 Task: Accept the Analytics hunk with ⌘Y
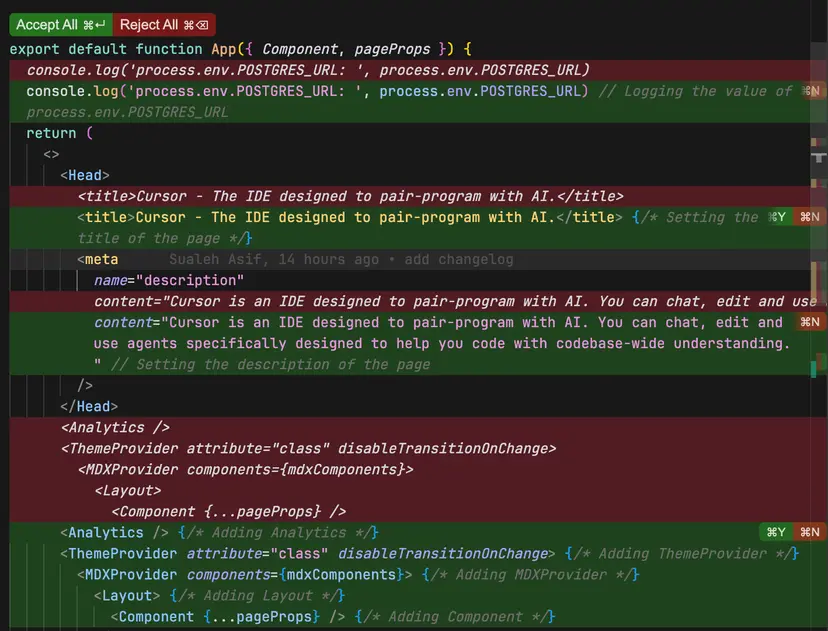(x=776, y=532)
